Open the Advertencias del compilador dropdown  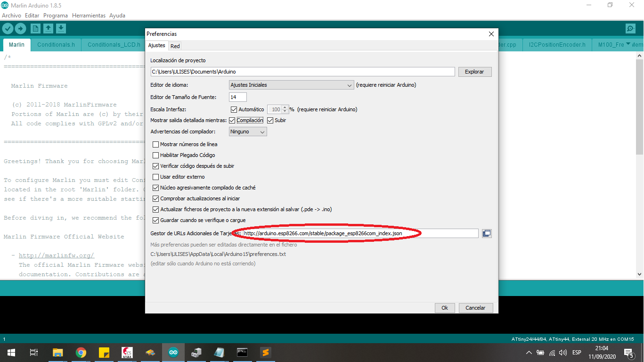248,132
